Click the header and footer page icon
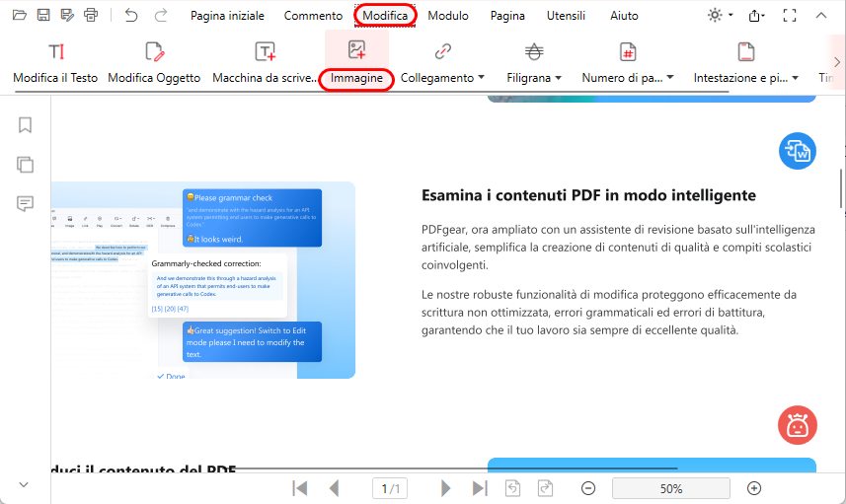The height and width of the screenshot is (504, 846). pos(745,51)
